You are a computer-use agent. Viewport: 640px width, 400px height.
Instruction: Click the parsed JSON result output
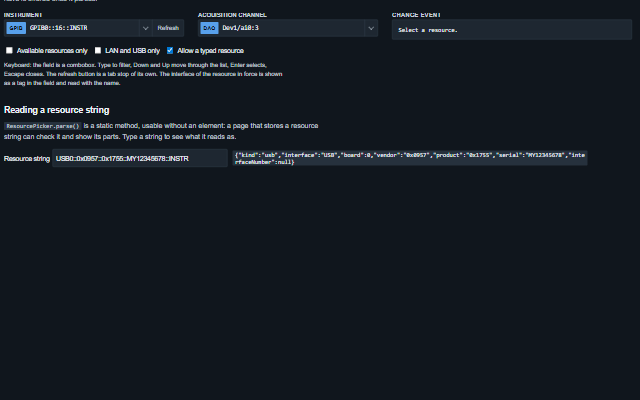pyautogui.click(x=410, y=158)
